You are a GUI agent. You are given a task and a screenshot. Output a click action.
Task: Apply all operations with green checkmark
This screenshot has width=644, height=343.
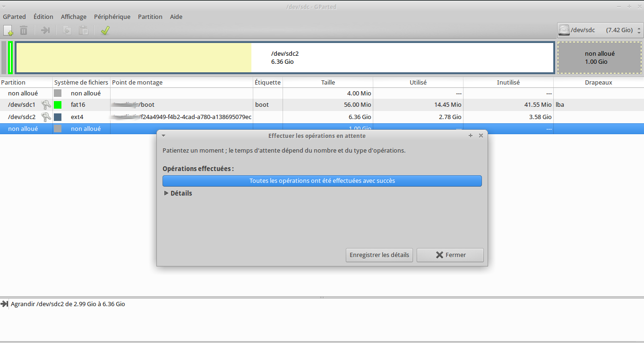click(105, 31)
